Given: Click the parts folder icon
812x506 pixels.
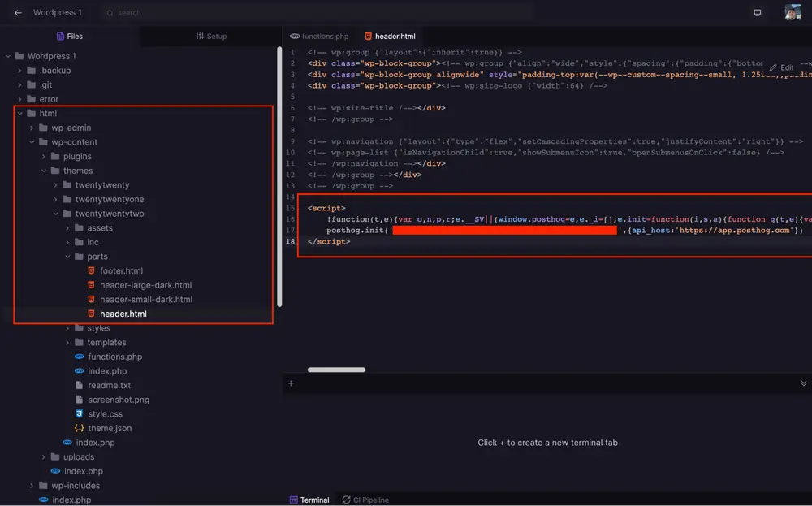Looking at the screenshot, I should (79, 257).
